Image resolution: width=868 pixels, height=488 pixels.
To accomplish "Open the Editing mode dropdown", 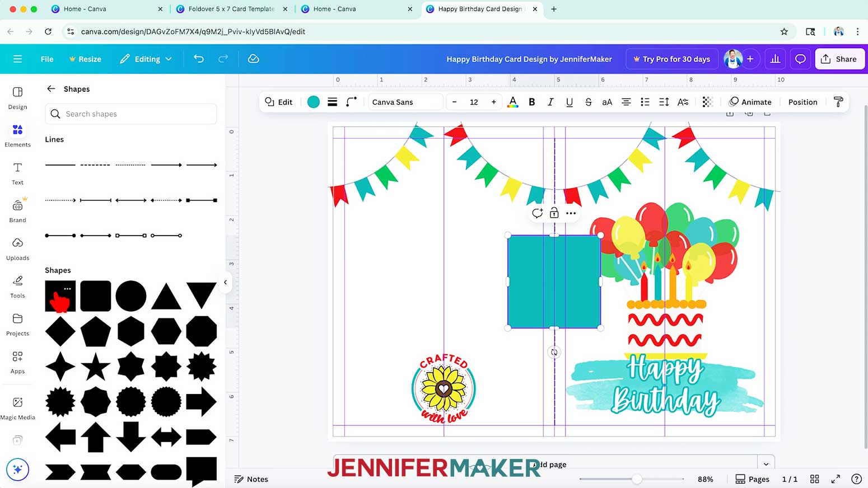I will pyautogui.click(x=146, y=59).
